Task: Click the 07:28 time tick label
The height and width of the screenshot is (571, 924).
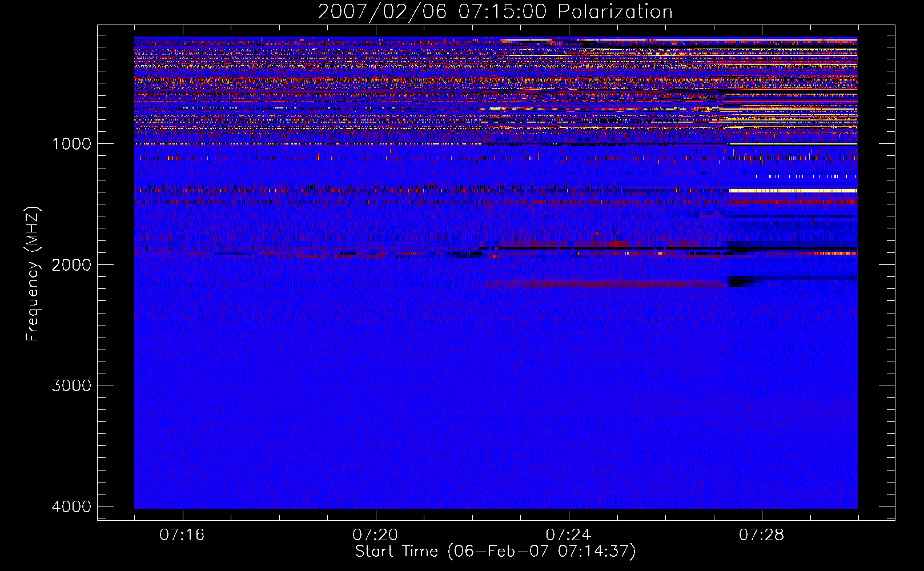Action: (x=761, y=535)
